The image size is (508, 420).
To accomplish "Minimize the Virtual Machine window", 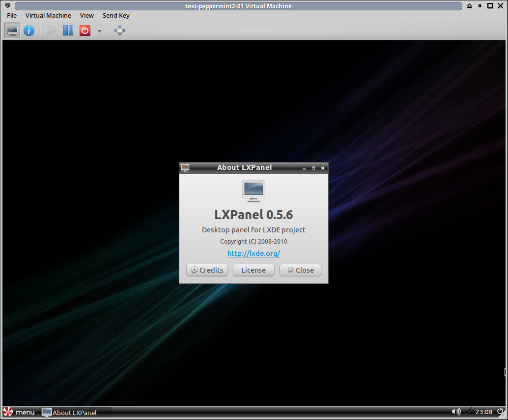I will pyautogui.click(x=480, y=6).
